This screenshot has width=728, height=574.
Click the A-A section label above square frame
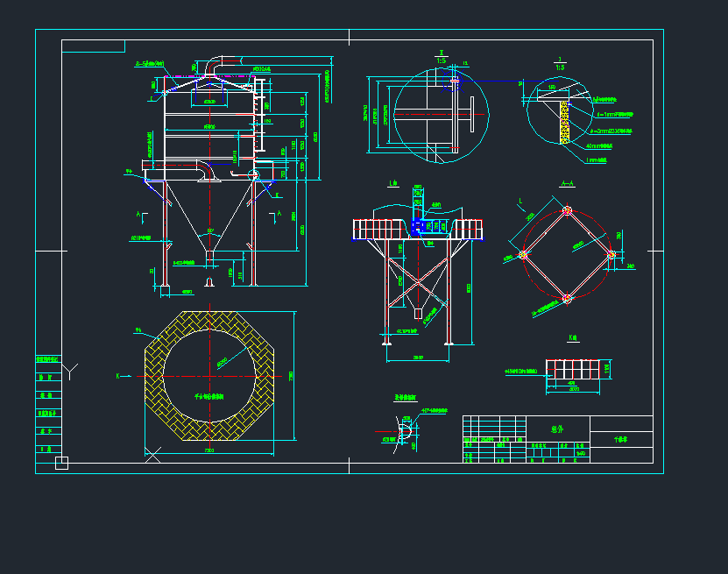[567, 185]
